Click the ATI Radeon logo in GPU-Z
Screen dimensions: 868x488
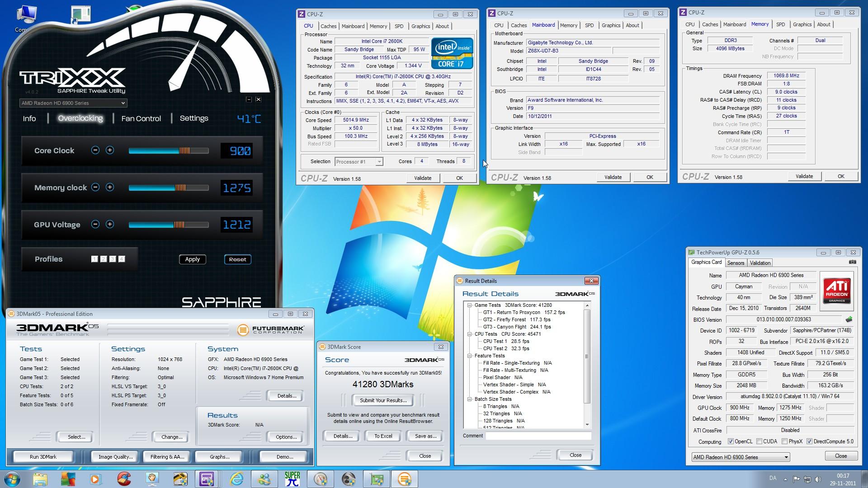[836, 291]
